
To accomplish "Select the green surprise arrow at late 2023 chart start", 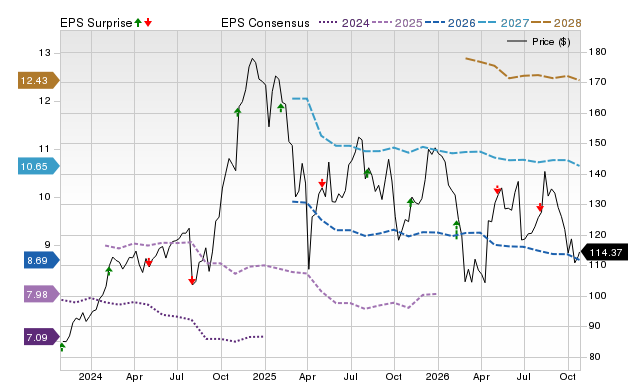I will click(62, 347).
